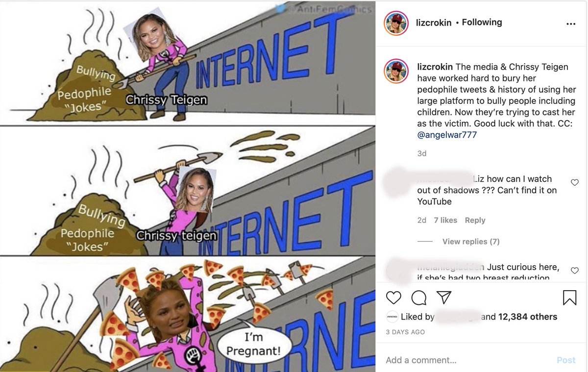Share post with paper plane icon
The image size is (588, 372).
(443, 298)
